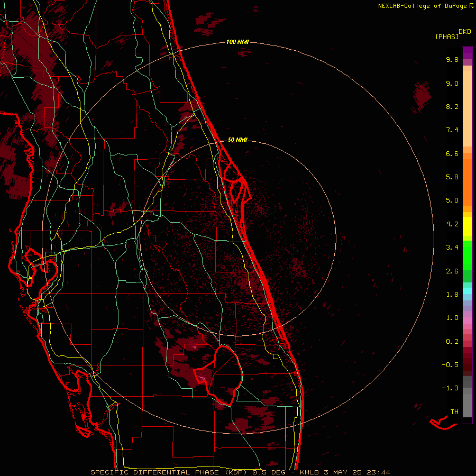Screen dimensions: 476x476
Task: Click the 7.4 scale value
Action: click(x=452, y=130)
